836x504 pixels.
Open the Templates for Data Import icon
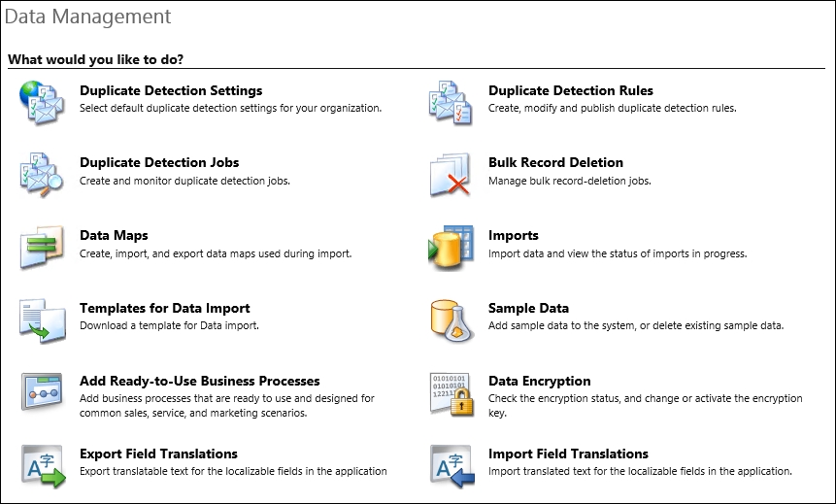[x=42, y=320]
